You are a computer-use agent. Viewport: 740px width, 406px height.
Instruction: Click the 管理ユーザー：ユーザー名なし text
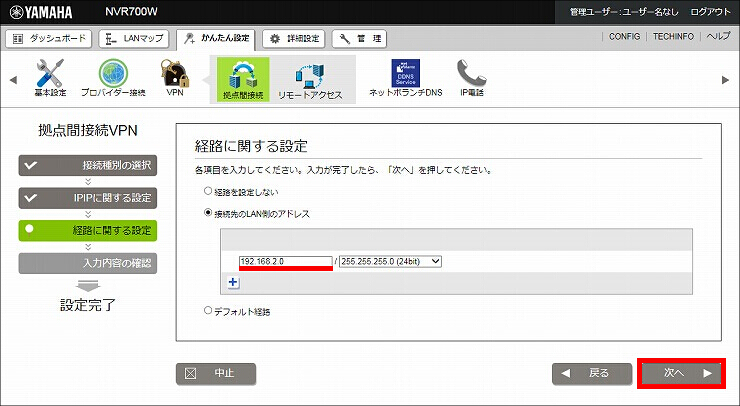pyautogui.click(x=624, y=12)
